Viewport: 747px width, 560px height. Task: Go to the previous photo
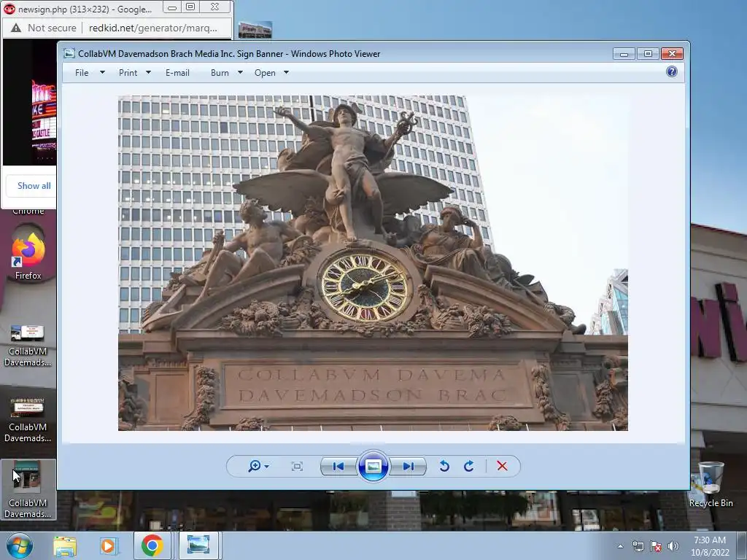coord(338,466)
